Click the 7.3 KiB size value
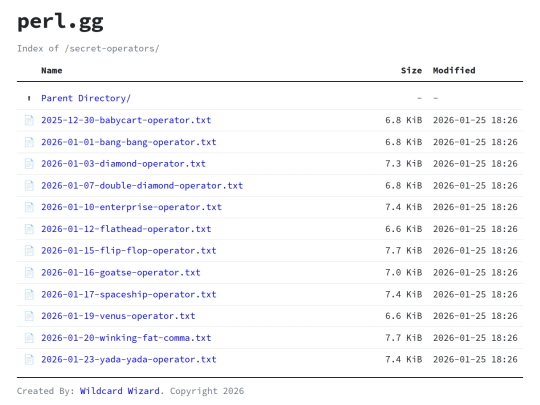 [403, 164]
